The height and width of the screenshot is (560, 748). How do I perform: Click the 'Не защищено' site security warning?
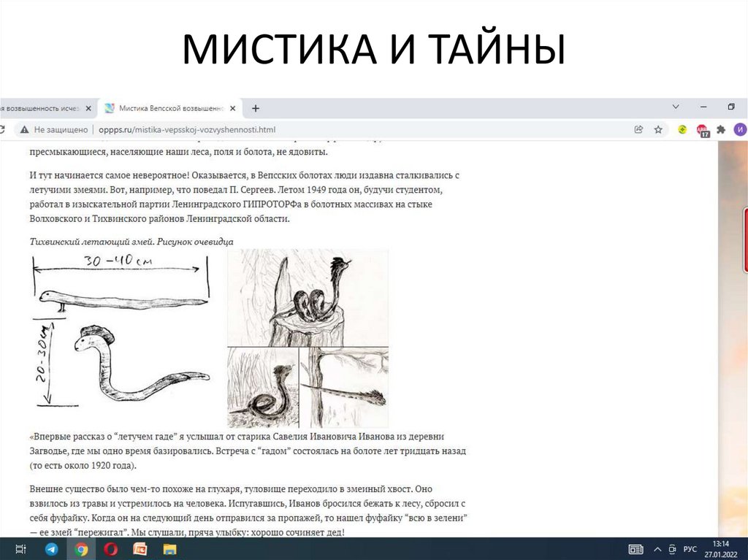tap(55, 130)
